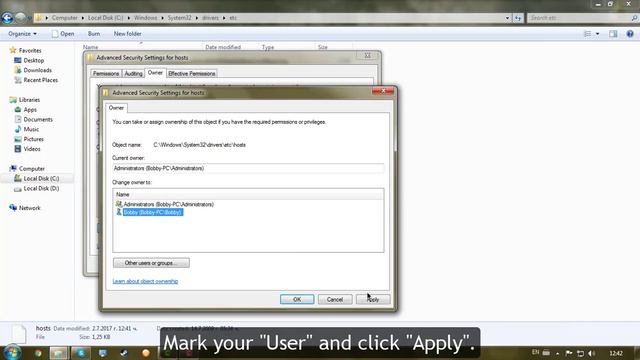Click System32 in the address breadcrumb
This screenshot has height=360, width=640.
click(x=180, y=18)
